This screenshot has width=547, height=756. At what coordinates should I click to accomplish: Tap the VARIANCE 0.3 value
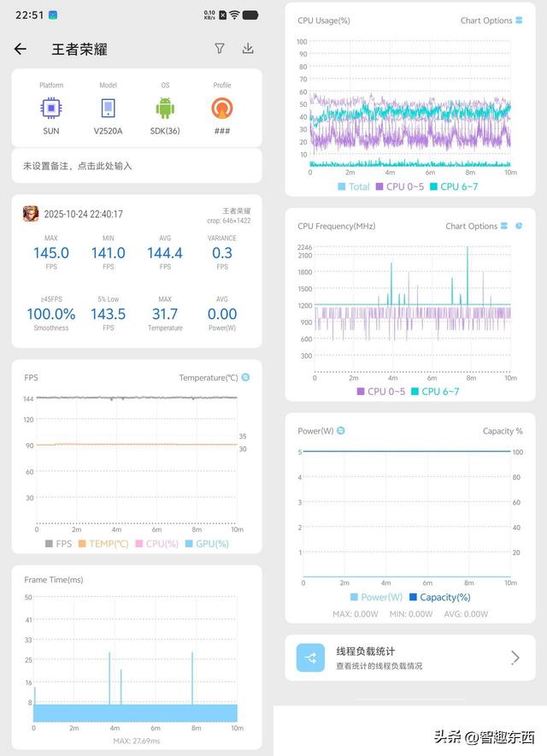point(222,252)
